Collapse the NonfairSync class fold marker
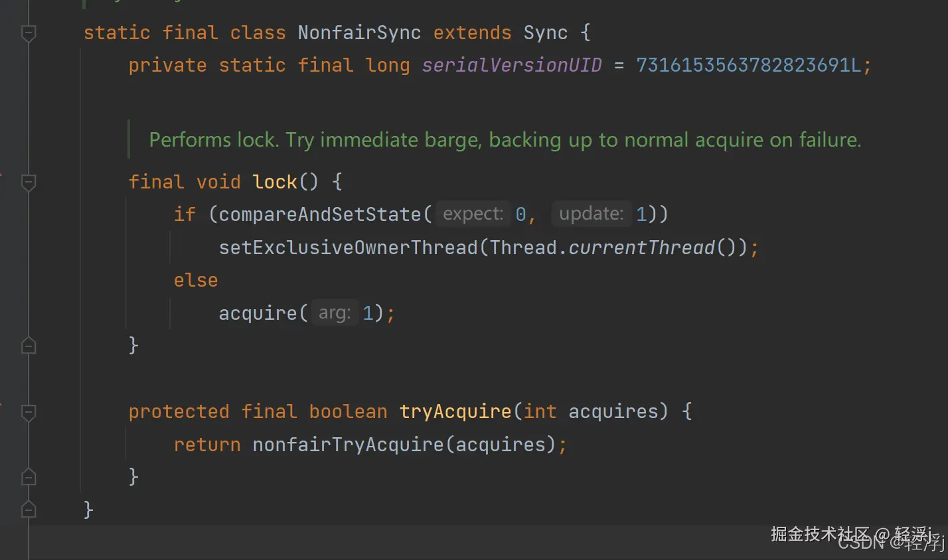Screen dimensions: 948x560 coord(29,33)
